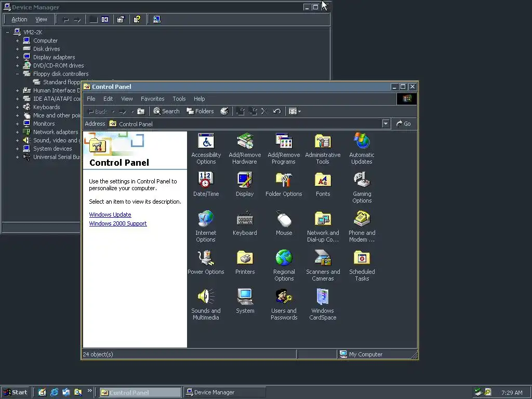Click the Go button

click(x=404, y=124)
